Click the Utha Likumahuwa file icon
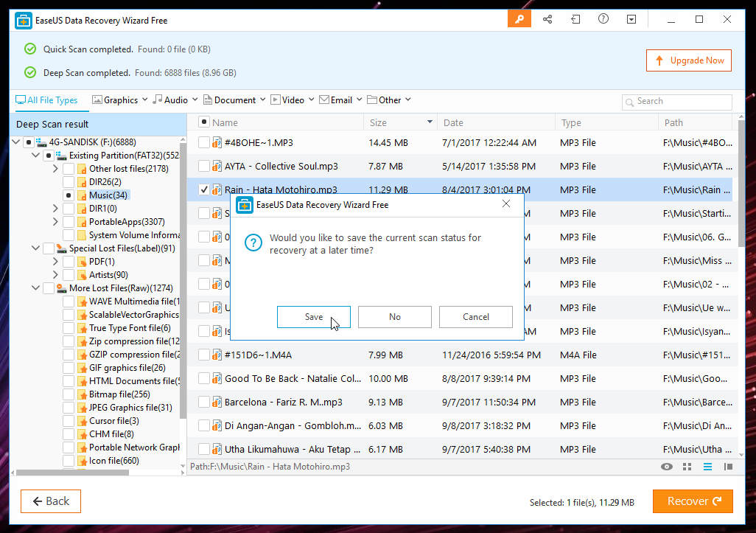The width and height of the screenshot is (756, 533). 217,450
